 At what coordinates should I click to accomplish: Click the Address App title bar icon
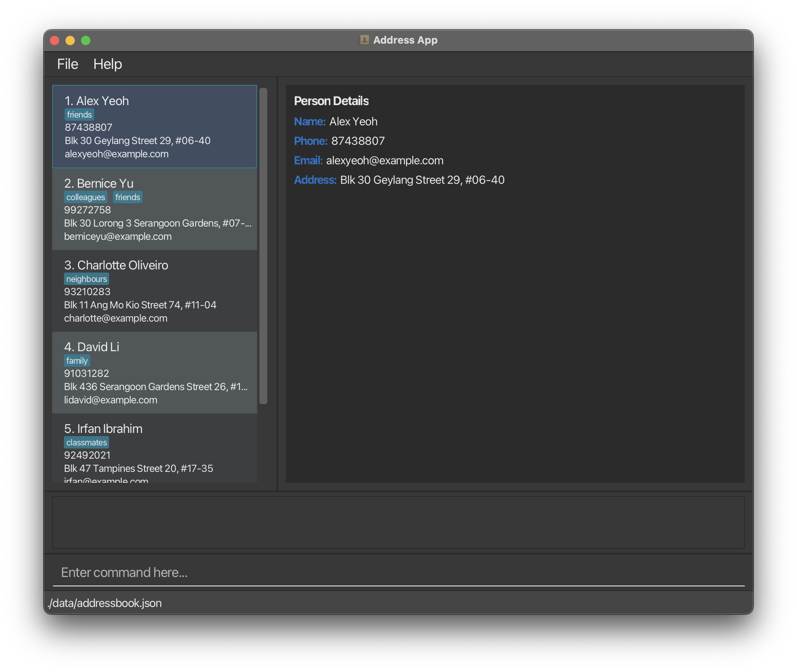coord(364,40)
